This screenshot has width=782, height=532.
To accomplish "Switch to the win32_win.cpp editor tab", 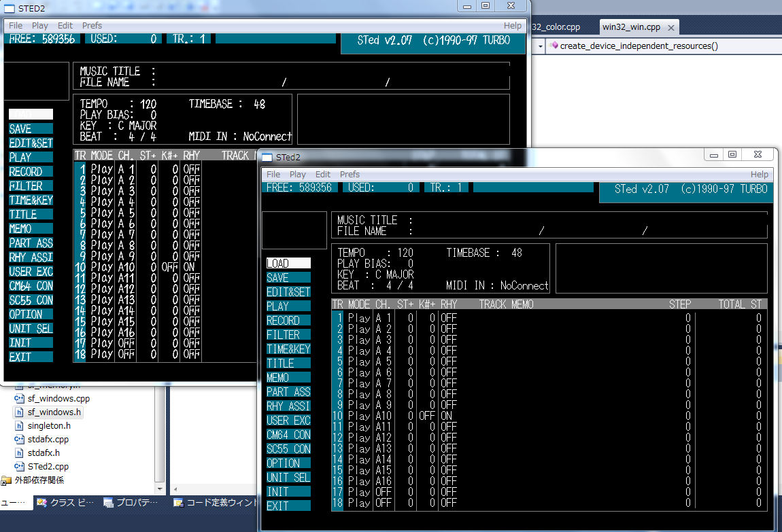I will pos(630,27).
